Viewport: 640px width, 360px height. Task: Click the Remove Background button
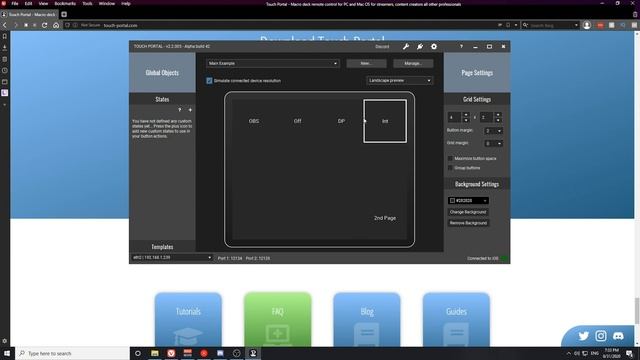[x=468, y=223]
